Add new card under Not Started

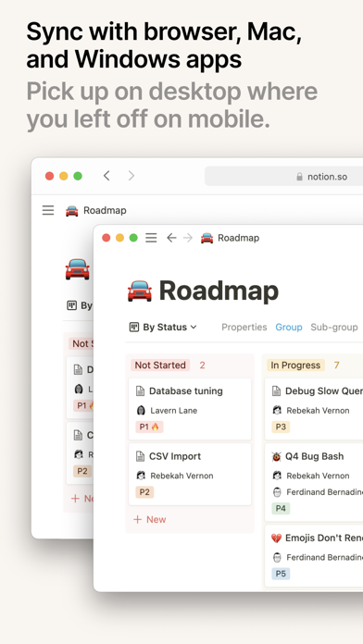pyautogui.click(x=150, y=520)
